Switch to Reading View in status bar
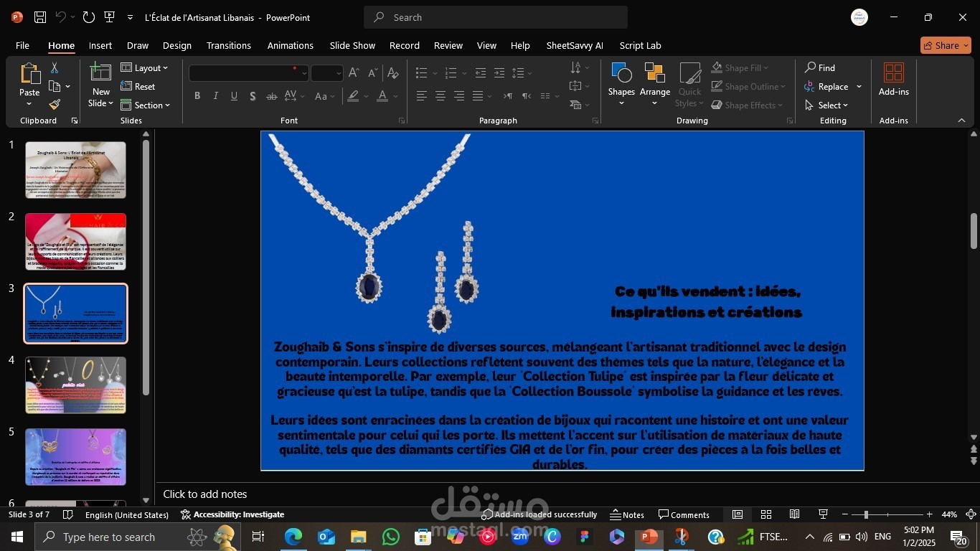This screenshot has height=551, width=980. tap(794, 514)
